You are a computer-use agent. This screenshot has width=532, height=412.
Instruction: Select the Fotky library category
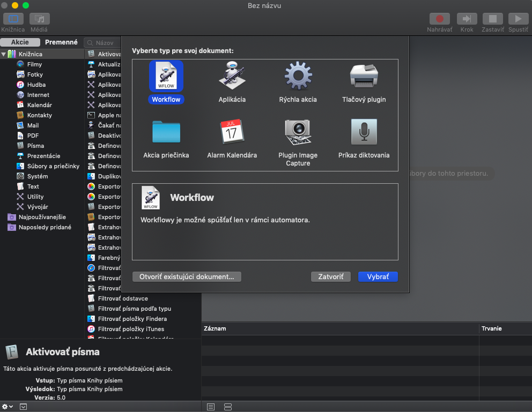35,74
